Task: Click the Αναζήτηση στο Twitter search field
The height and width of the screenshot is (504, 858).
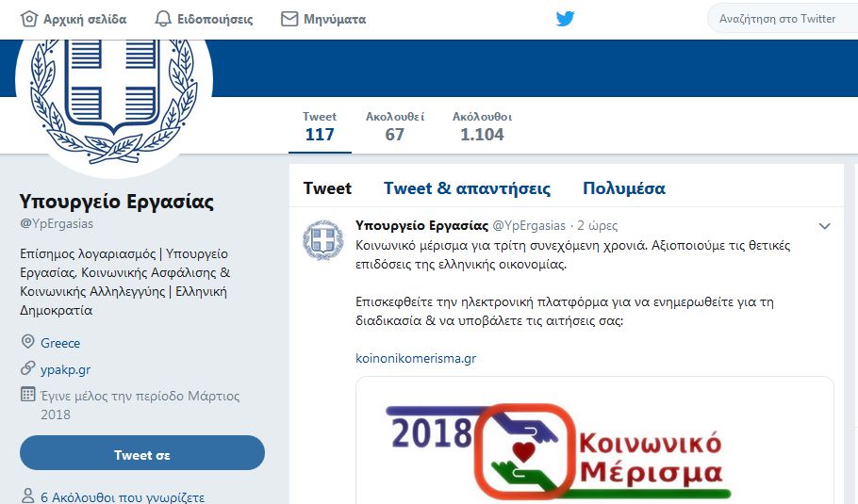Action: coord(783,19)
